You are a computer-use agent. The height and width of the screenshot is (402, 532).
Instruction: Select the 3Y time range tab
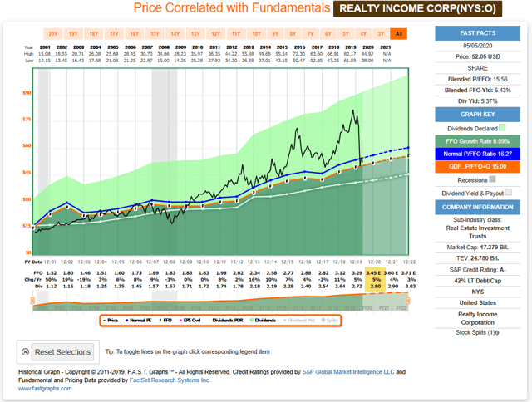(x=381, y=34)
